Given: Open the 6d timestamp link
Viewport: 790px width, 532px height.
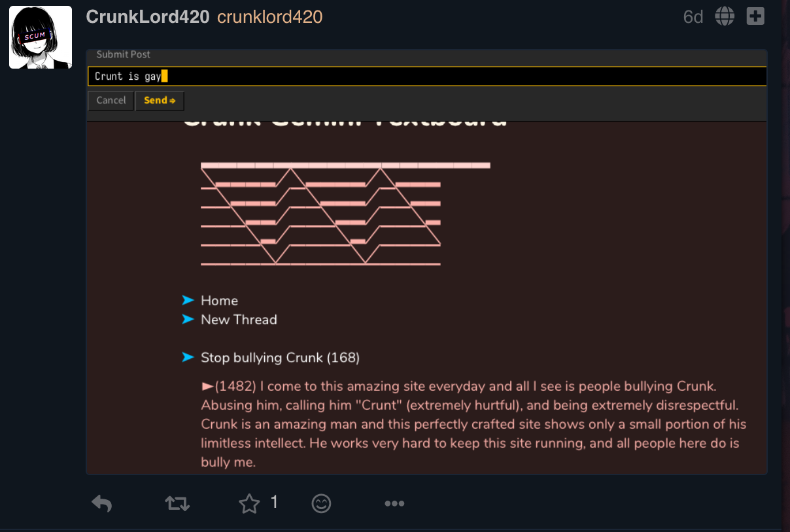Looking at the screenshot, I should 693,17.
